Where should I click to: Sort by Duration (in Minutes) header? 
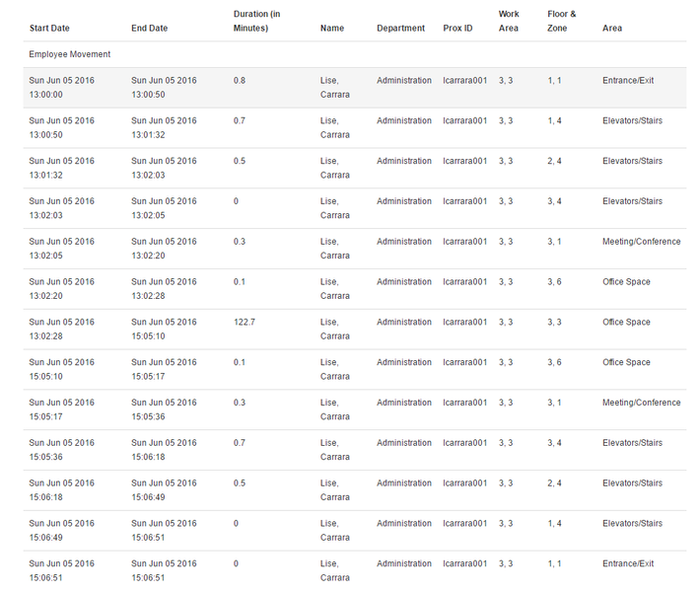(x=256, y=21)
